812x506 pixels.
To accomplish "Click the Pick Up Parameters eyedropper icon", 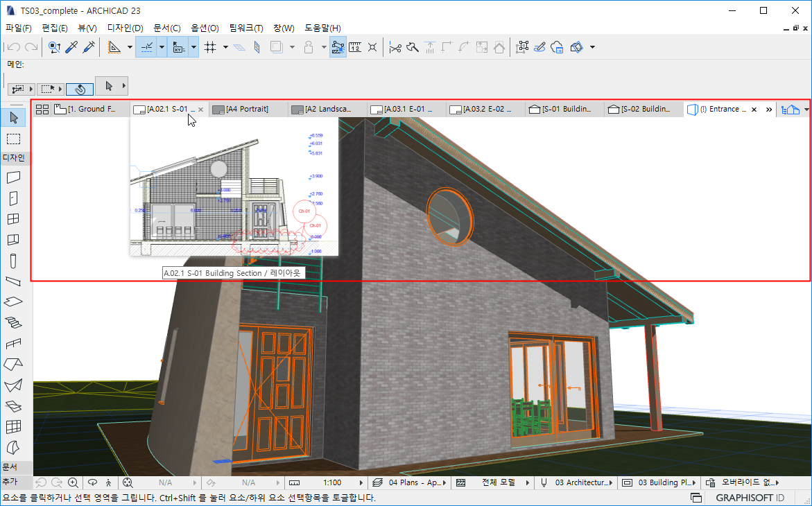I will point(71,47).
